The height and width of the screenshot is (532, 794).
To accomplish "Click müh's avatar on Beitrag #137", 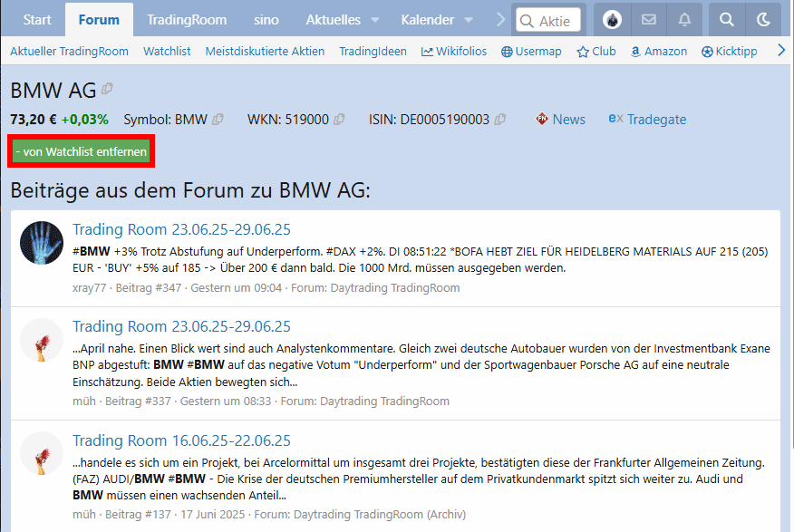I will 42,453.
